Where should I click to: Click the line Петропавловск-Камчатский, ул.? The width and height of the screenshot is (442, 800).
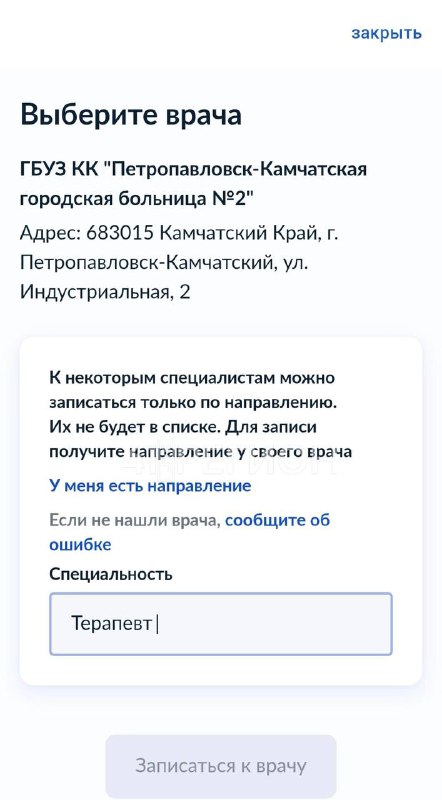point(164,263)
